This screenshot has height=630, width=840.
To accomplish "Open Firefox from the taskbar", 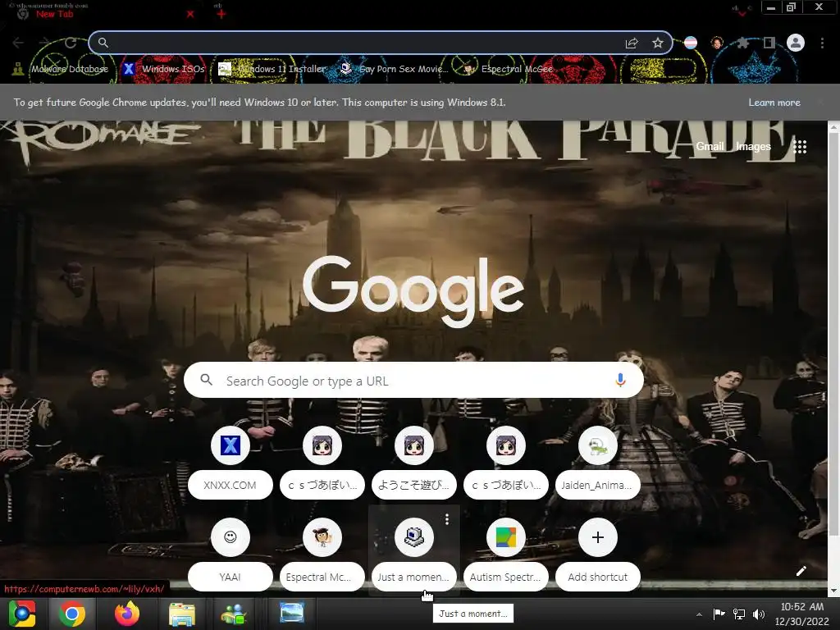I will click(127, 614).
